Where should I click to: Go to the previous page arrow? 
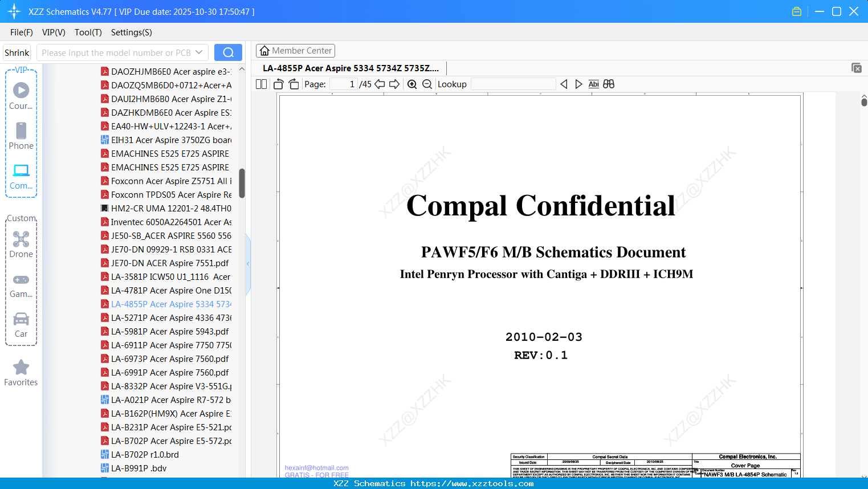point(380,84)
